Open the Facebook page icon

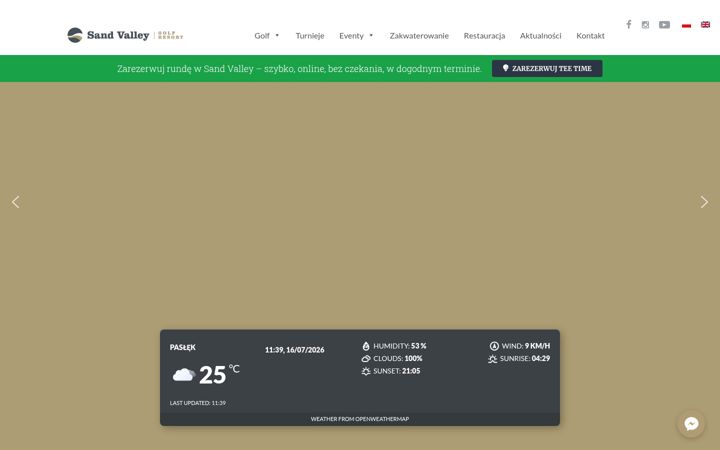click(629, 24)
